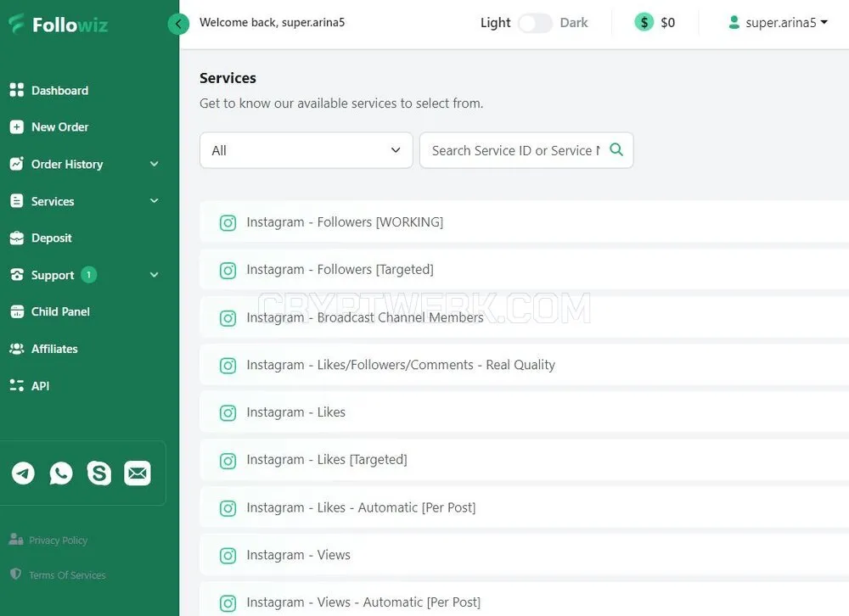849x616 pixels.
Task: Open WhatsApp contact icon
Action: pyautogui.click(x=61, y=473)
